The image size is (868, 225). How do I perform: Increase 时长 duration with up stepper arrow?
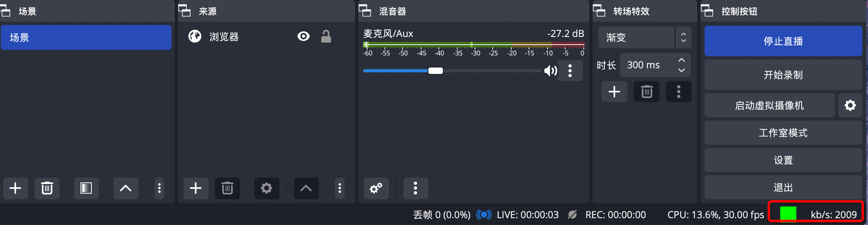coord(681,60)
